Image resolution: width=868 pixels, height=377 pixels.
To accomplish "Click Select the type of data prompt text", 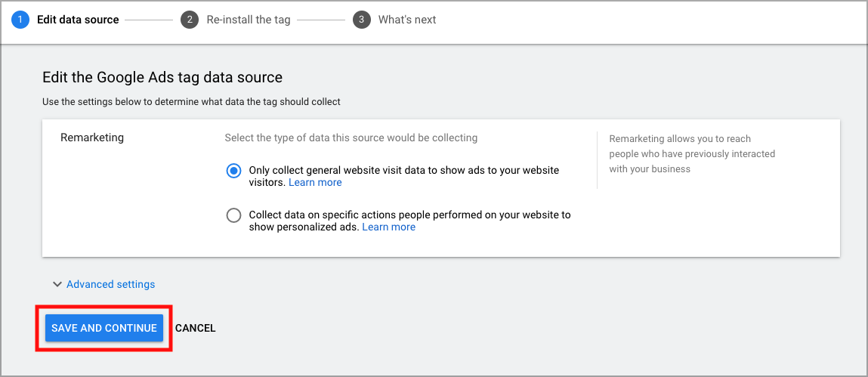I will pyautogui.click(x=351, y=138).
